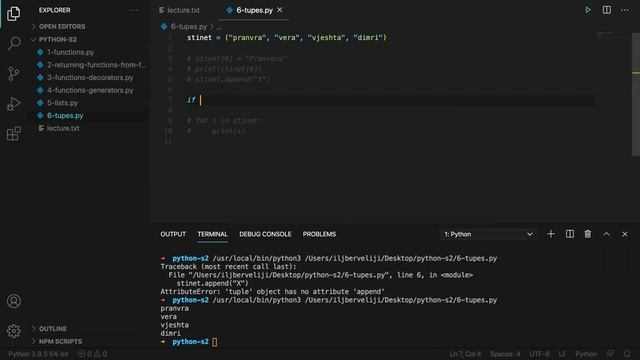Close the 6-tupes.py editor tab
Image resolution: width=640 pixels, height=360 pixels.
point(280,10)
